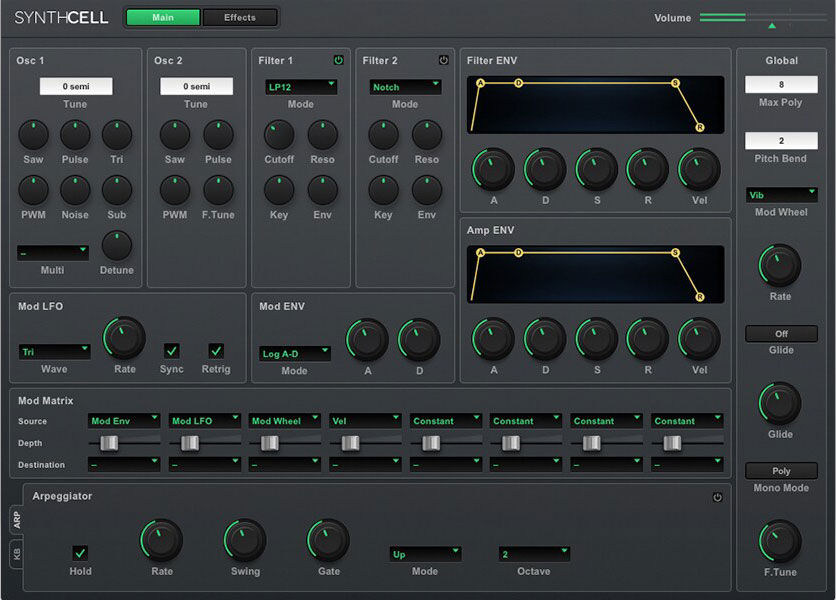836x600 pixels.
Task: Click the Filter ENV A knob
Action: pos(493,170)
